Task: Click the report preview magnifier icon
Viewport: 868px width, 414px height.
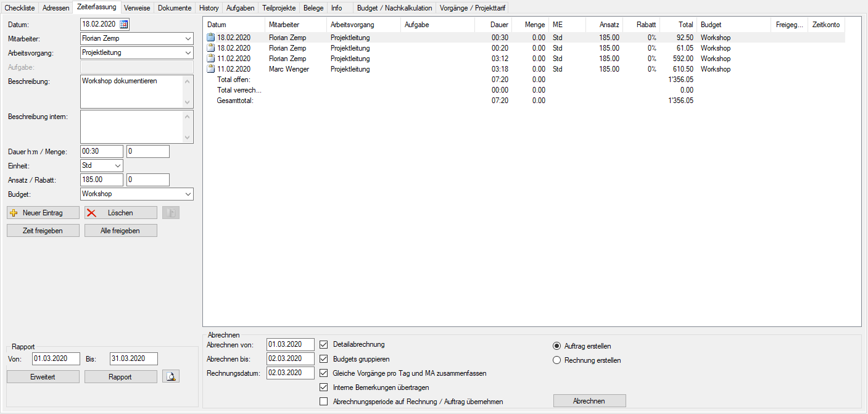Action: [171, 376]
